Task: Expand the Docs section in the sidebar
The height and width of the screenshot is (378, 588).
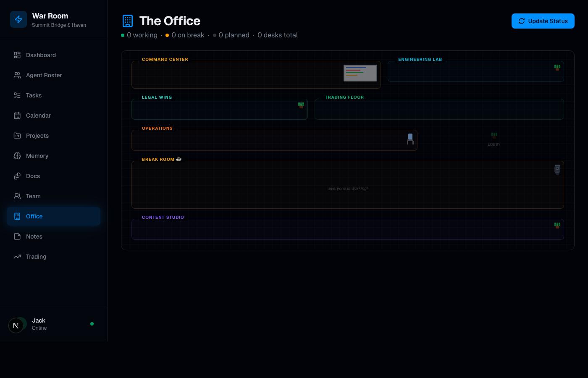Action: tap(32, 176)
